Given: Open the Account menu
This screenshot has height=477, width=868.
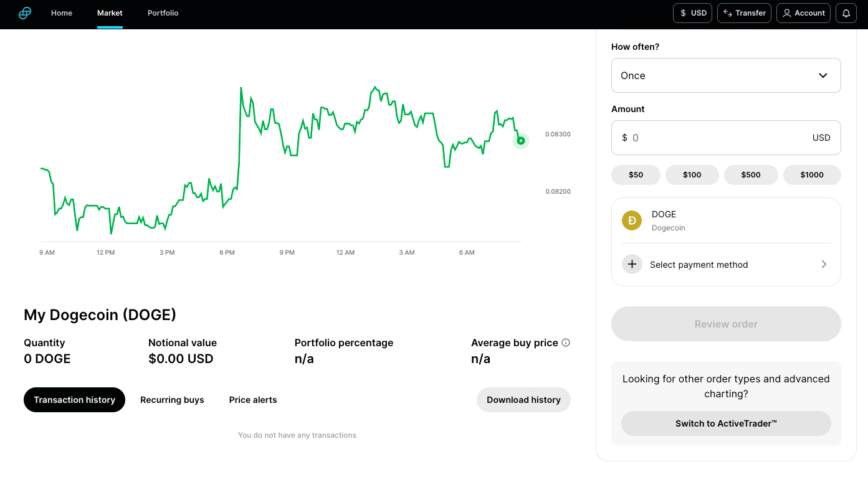Looking at the screenshot, I should click(x=803, y=13).
